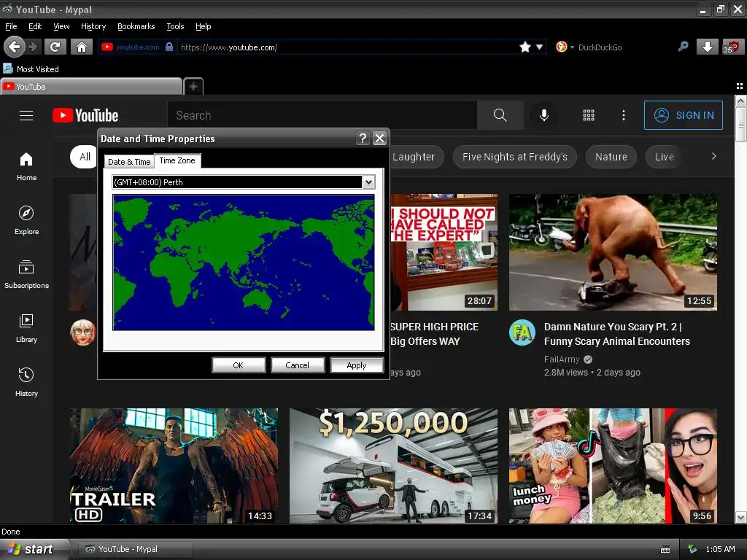Screen dimensions: 747x560
Task: Expand the (GMT+08:00) Perth time zone dropdown
Action: pyautogui.click(x=368, y=182)
